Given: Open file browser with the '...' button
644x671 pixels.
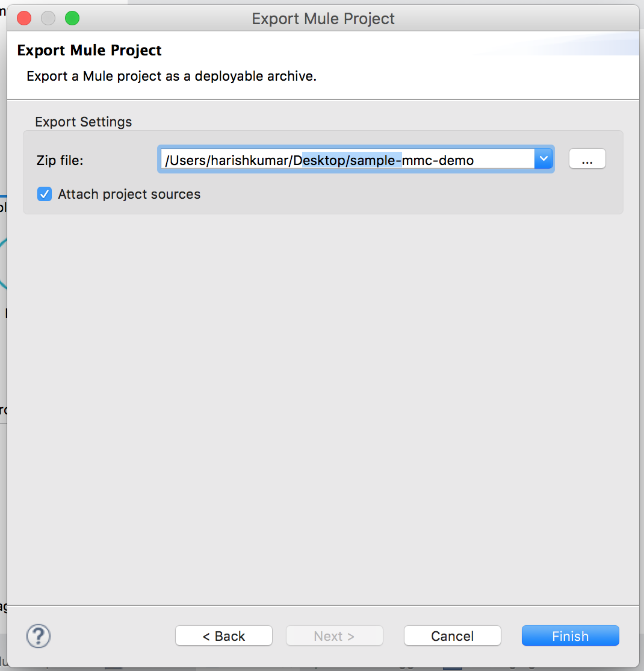Looking at the screenshot, I should click(x=587, y=159).
